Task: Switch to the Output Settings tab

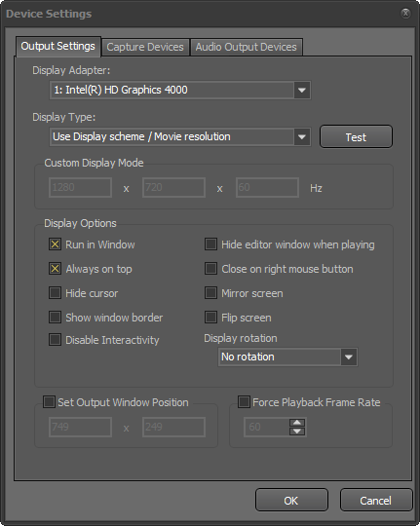Action: pyautogui.click(x=58, y=47)
